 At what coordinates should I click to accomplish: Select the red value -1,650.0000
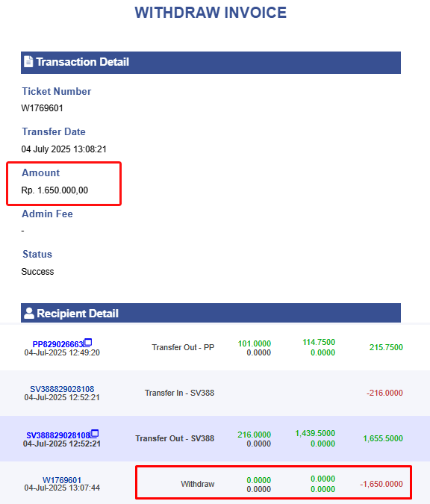pos(381,484)
